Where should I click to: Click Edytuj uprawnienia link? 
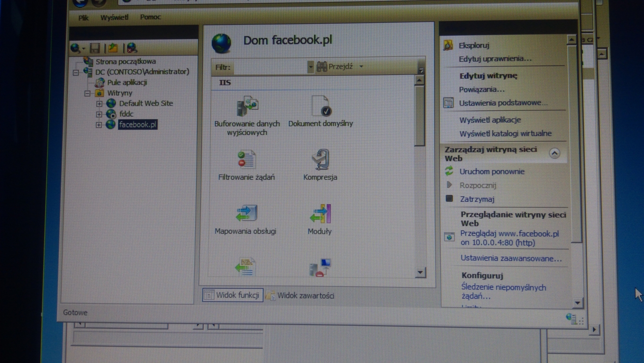pyautogui.click(x=495, y=59)
